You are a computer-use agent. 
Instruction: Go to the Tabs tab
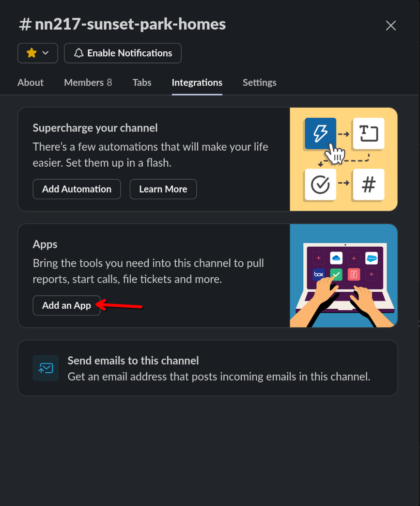point(142,82)
